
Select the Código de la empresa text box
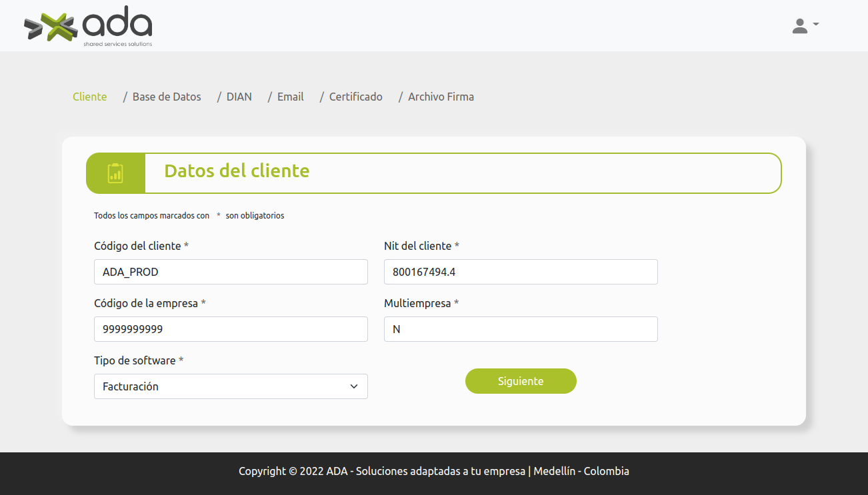[x=231, y=329]
